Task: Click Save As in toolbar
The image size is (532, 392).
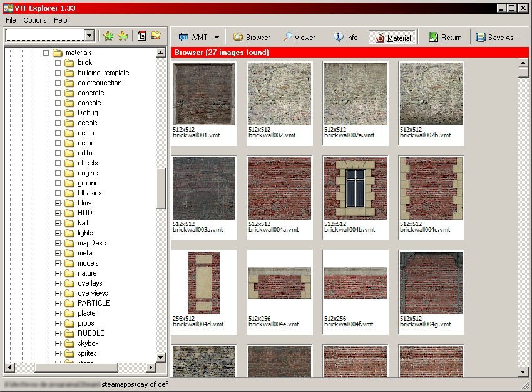Action: (x=497, y=38)
